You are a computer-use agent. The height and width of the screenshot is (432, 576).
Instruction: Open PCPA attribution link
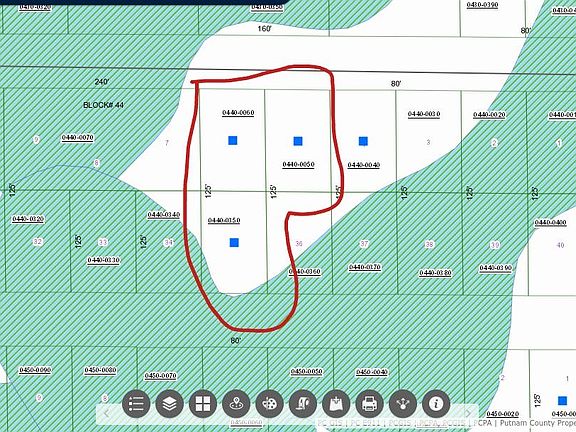click(x=483, y=423)
